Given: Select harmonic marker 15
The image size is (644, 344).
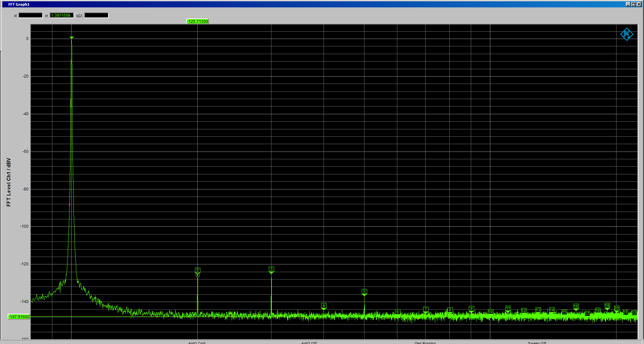Looking at the screenshot, I should 564,312.
